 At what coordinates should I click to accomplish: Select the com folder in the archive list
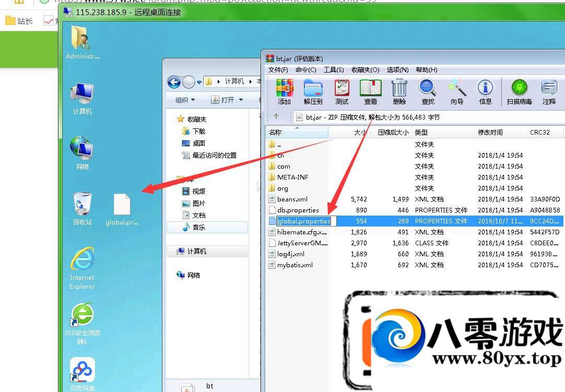[415, 167]
